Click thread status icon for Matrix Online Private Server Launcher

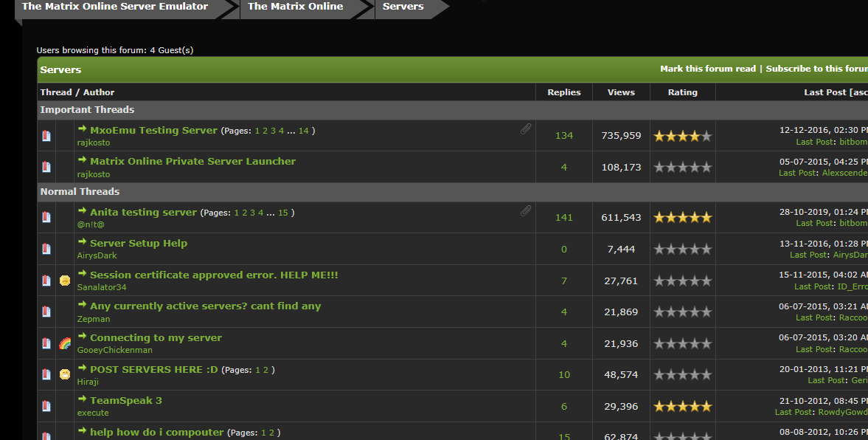point(46,168)
